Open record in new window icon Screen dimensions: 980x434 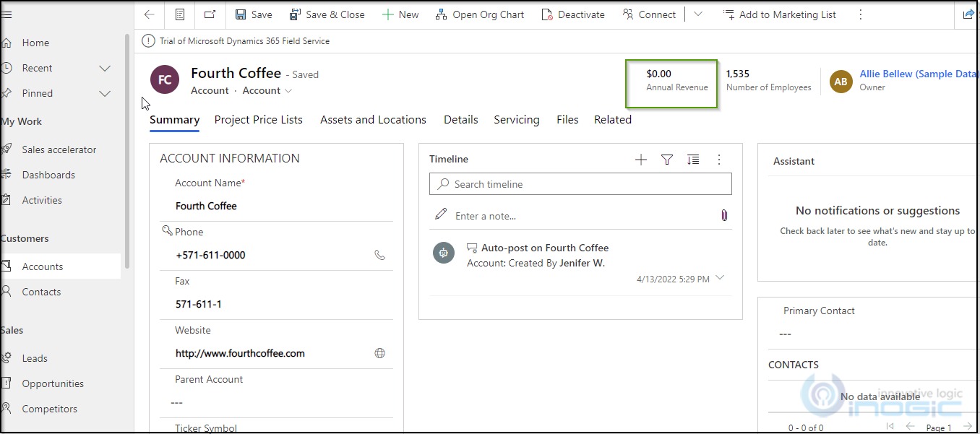[210, 14]
